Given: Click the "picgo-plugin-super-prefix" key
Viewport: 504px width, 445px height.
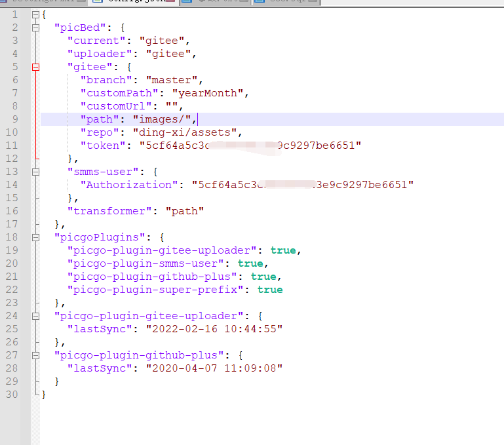Looking at the screenshot, I should click(x=155, y=290).
